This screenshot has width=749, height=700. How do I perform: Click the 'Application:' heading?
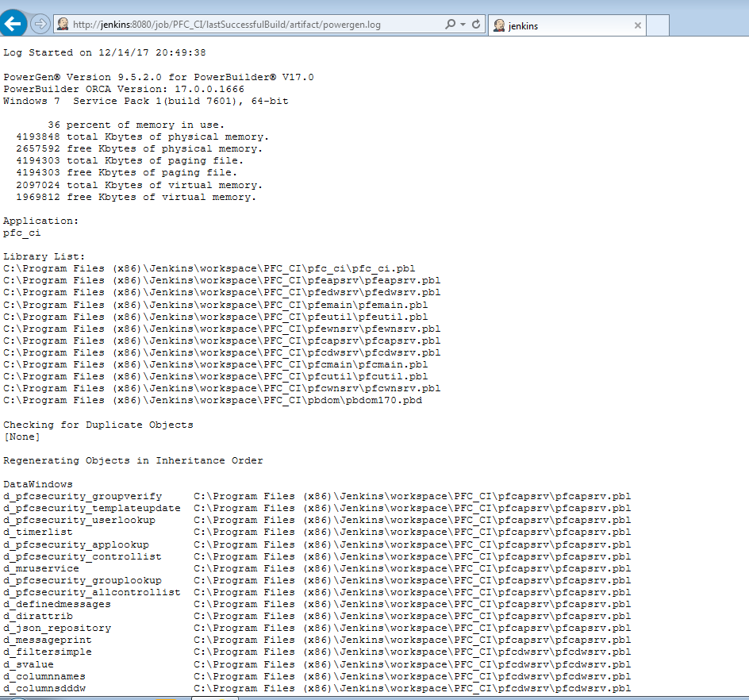[40, 221]
